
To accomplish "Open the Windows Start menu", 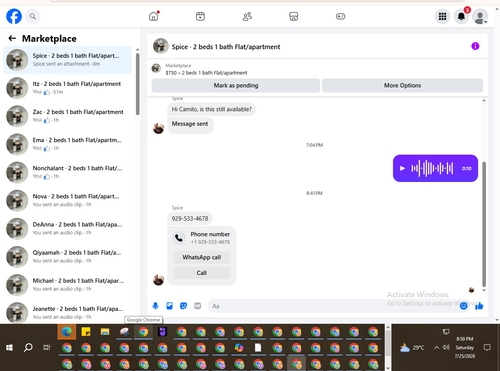I will 9,348.
